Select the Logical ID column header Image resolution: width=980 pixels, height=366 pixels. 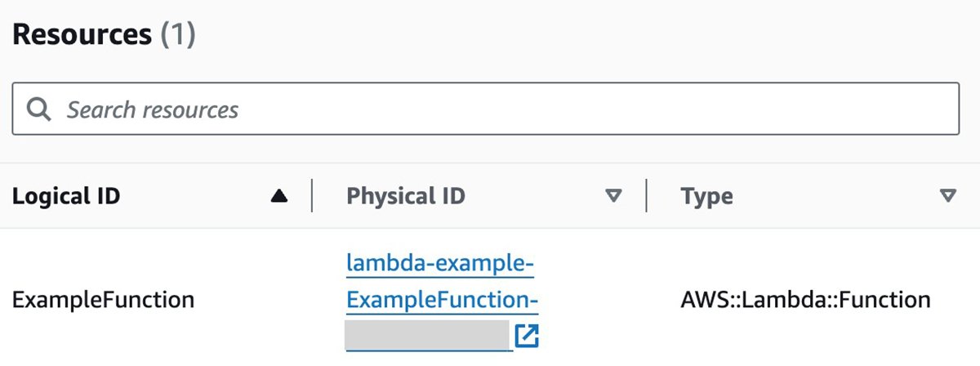tap(67, 196)
